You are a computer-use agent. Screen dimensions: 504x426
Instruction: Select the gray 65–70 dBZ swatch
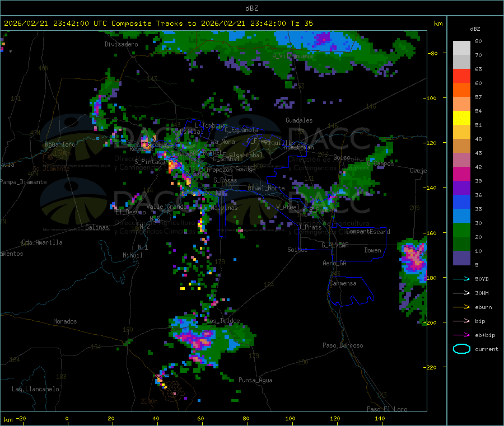pyautogui.click(x=461, y=62)
